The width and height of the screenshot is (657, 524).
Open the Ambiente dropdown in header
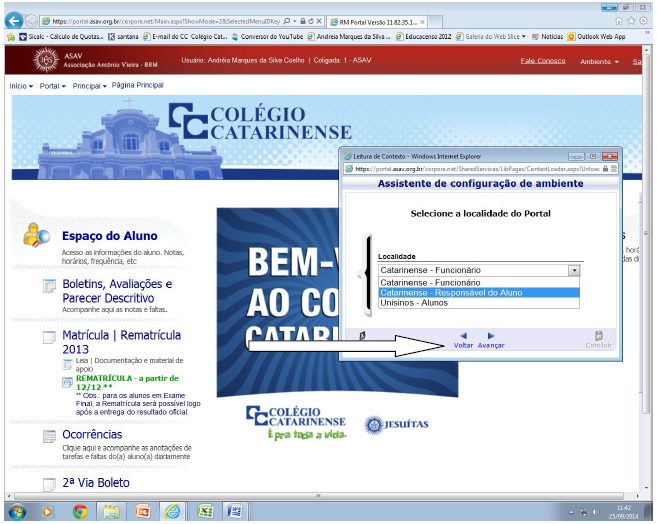pos(599,62)
